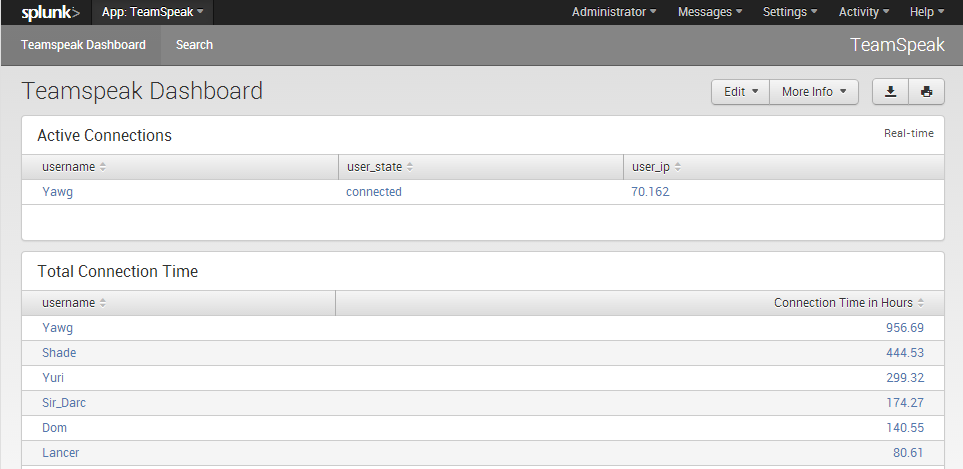The height and width of the screenshot is (469, 963).
Task: Click the export download icon button
Action: (x=890, y=92)
